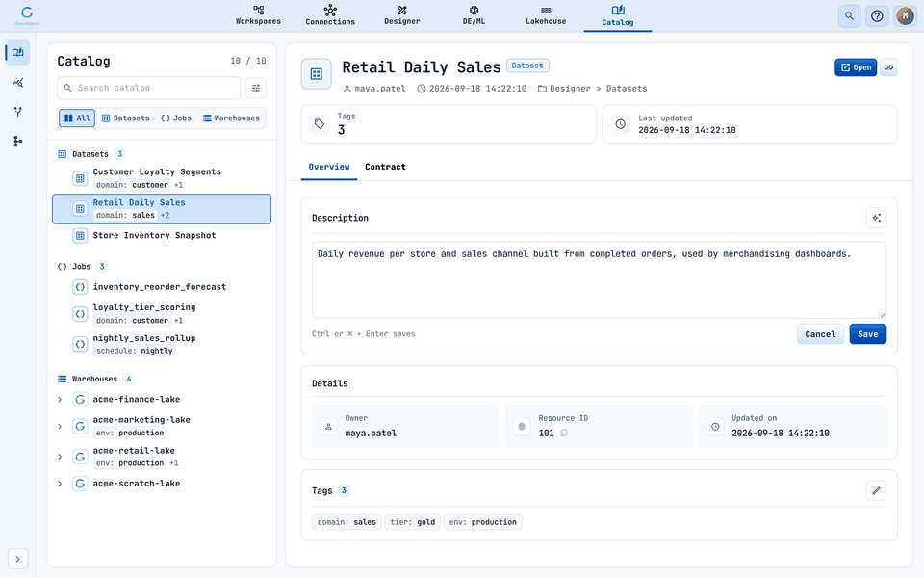Show +2 more tags on Retail Daily Sales
The image size is (924, 578).
[165, 215]
